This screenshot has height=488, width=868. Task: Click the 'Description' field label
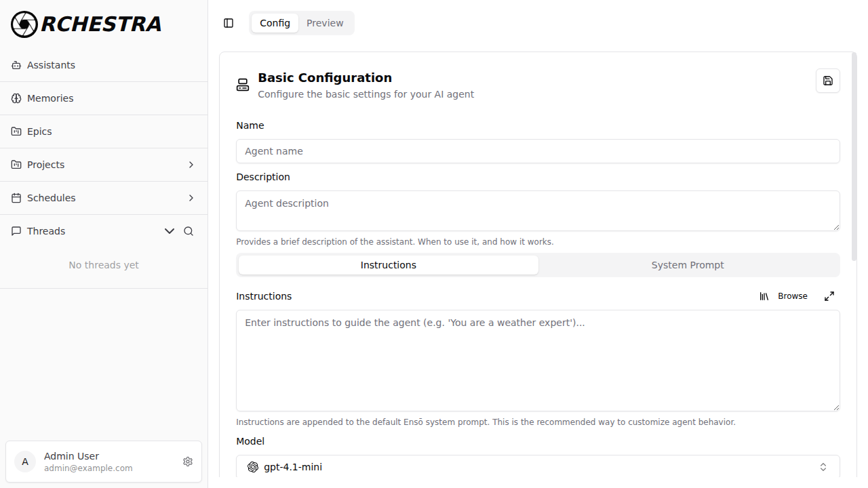(x=263, y=177)
